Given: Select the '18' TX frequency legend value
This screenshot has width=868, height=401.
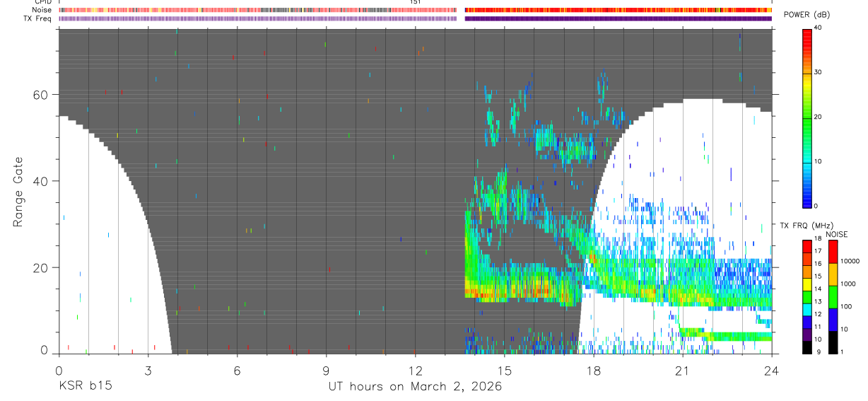Looking at the screenshot, I should [x=818, y=238].
